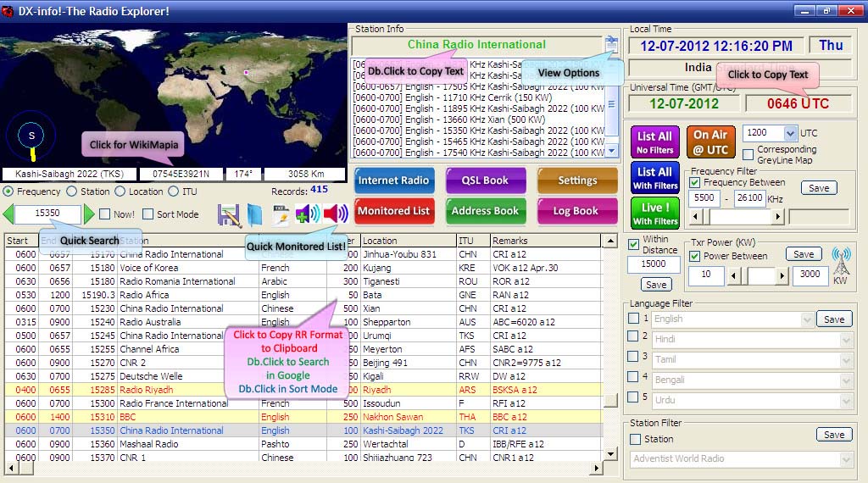Click Internet Radio button

click(393, 180)
